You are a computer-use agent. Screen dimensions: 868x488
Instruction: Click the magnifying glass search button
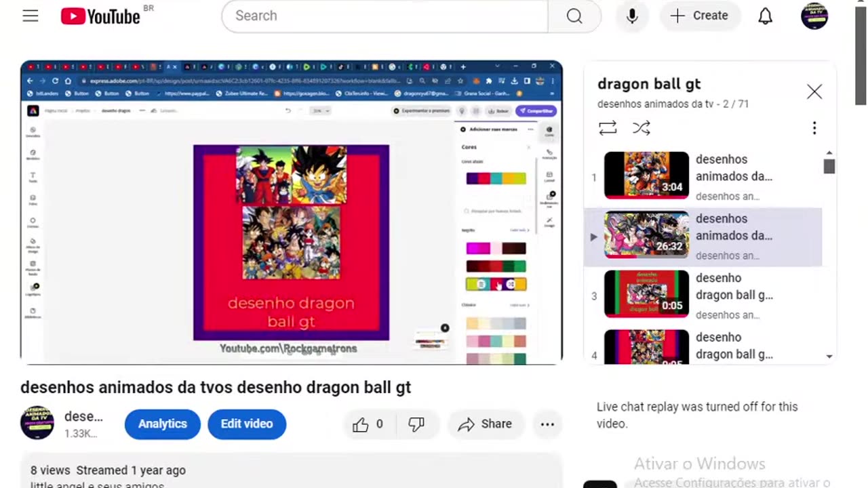coord(574,16)
